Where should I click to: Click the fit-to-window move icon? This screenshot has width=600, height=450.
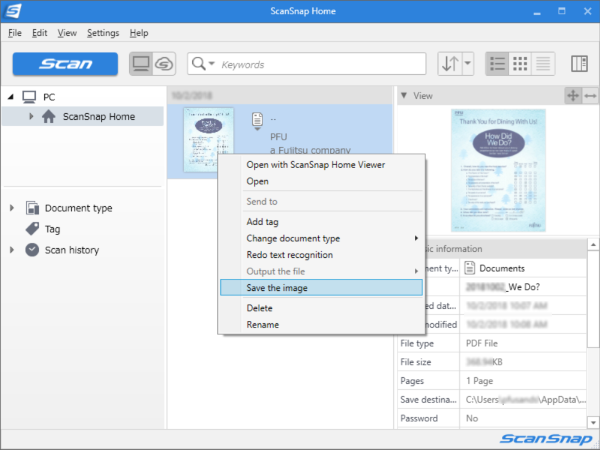pyautogui.click(x=573, y=95)
